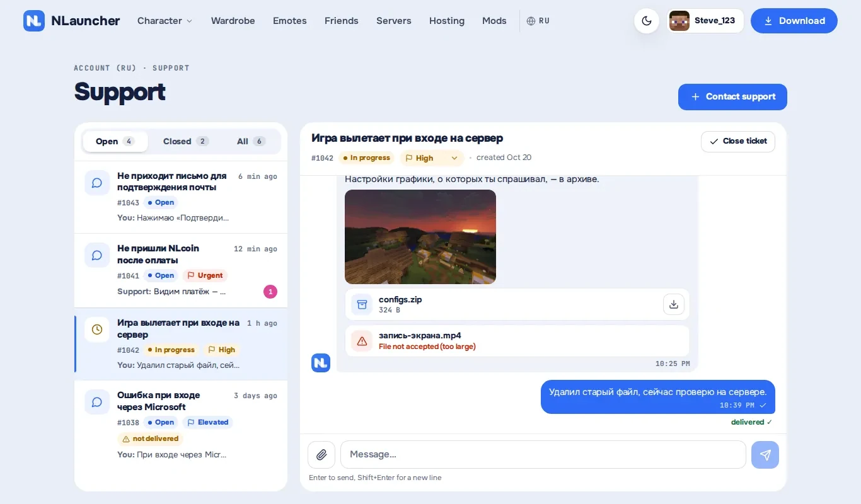Send message with paper plane button
Image resolution: width=861 pixels, height=504 pixels.
click(765, 454)
